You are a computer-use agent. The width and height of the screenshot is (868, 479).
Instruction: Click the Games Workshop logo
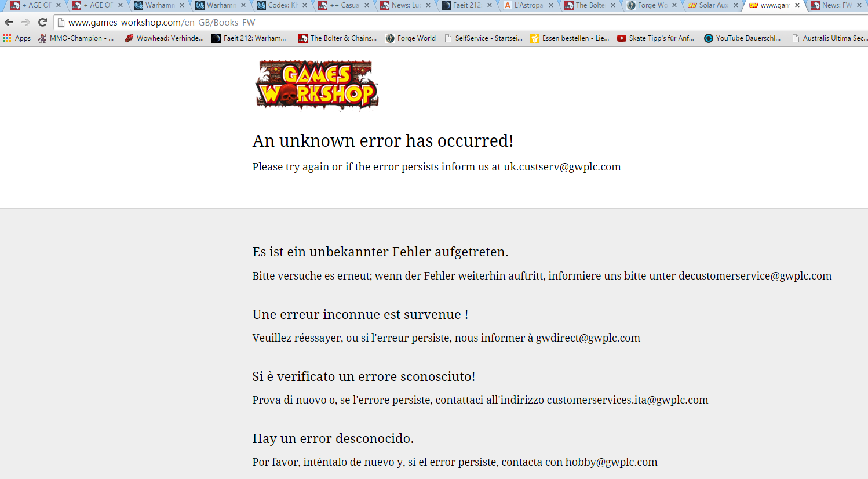[317, 85]
